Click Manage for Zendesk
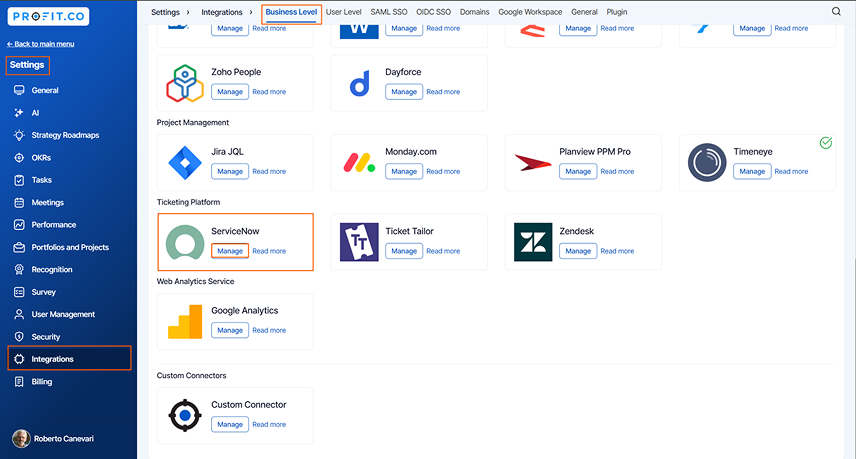 pos(578,251)
